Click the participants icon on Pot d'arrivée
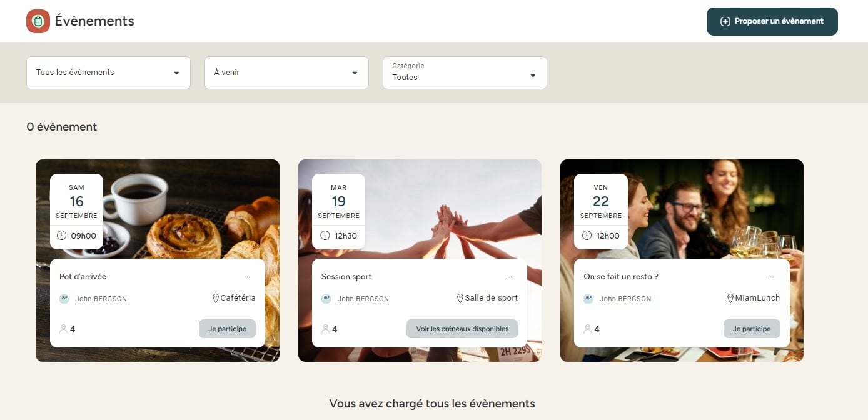This screenshot has height=420, width=868. [63, 329]
